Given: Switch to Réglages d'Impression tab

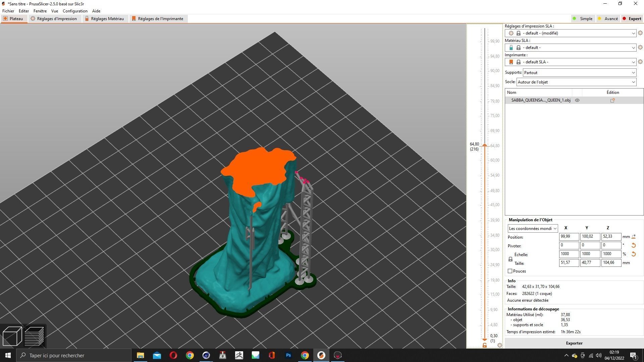Looking at the screenshot, I should pos(54,19).
